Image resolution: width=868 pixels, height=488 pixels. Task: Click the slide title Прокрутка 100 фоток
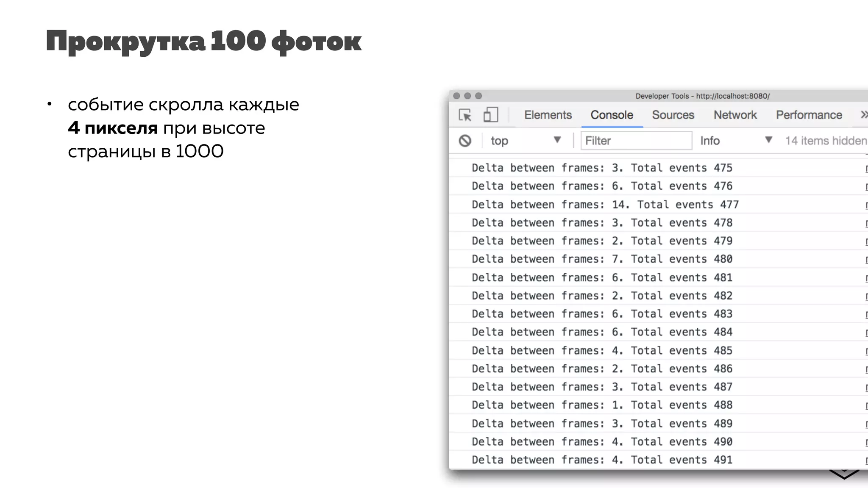(204, 42)
